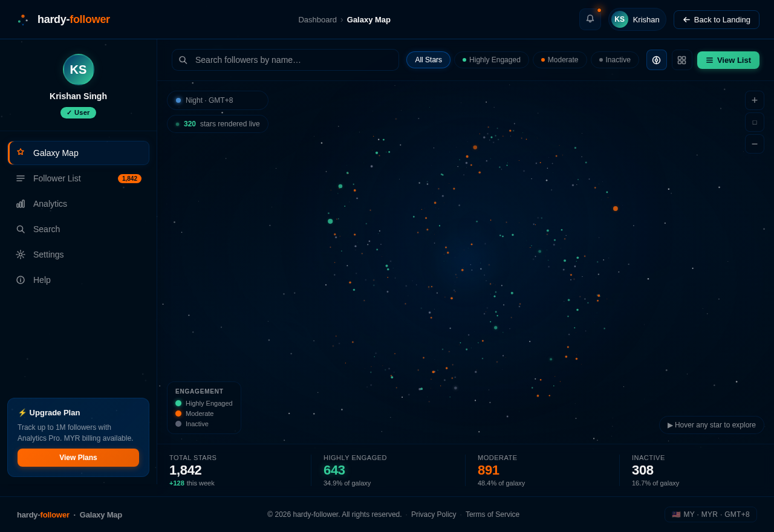774x532 pixels.
Task: Open the Privacy Policy link
Action: 434,514
